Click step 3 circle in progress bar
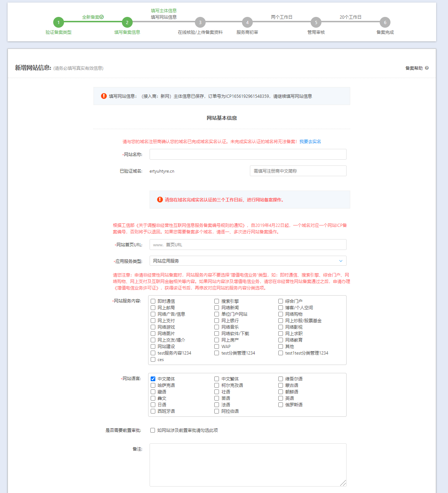This screenshot has height=493, width=448. click(x=200, y=22)
